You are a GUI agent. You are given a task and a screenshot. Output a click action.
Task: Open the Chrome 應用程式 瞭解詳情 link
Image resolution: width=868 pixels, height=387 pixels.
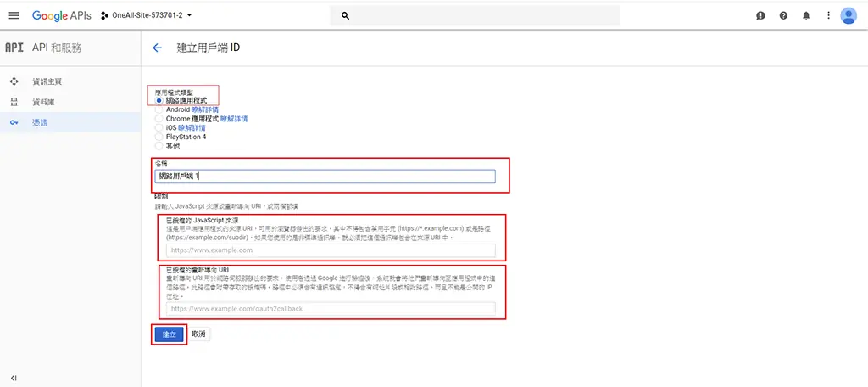(234, 119)
